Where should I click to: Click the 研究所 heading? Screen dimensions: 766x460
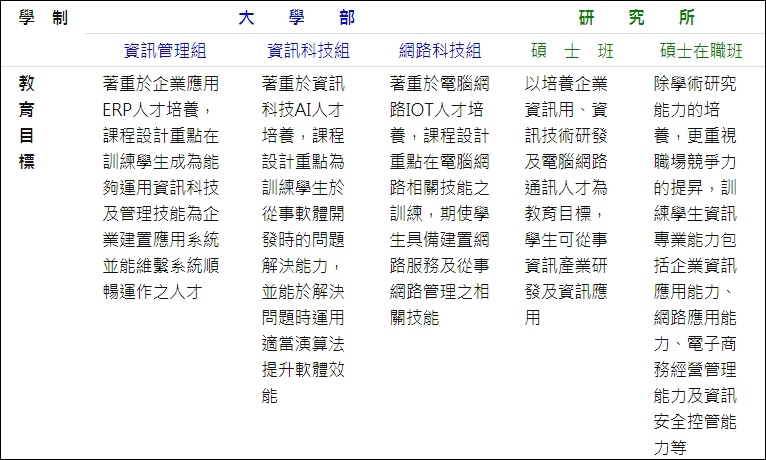[x=637, y=18]
